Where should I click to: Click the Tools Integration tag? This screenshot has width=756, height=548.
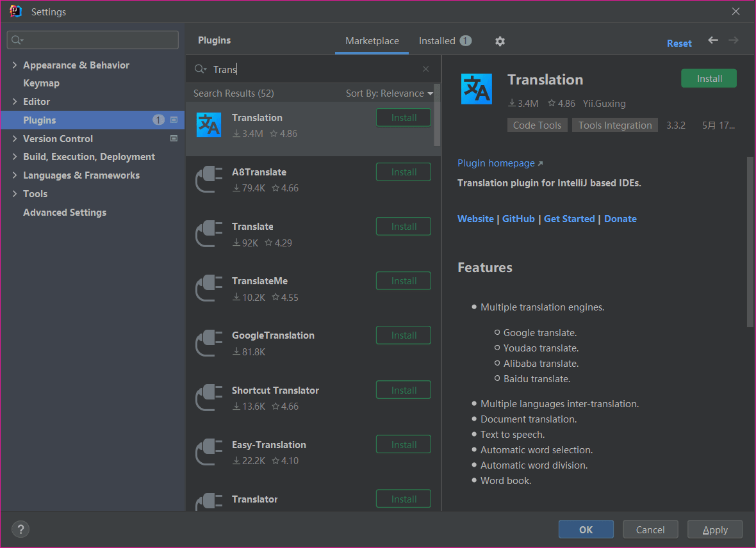point(615,125)
